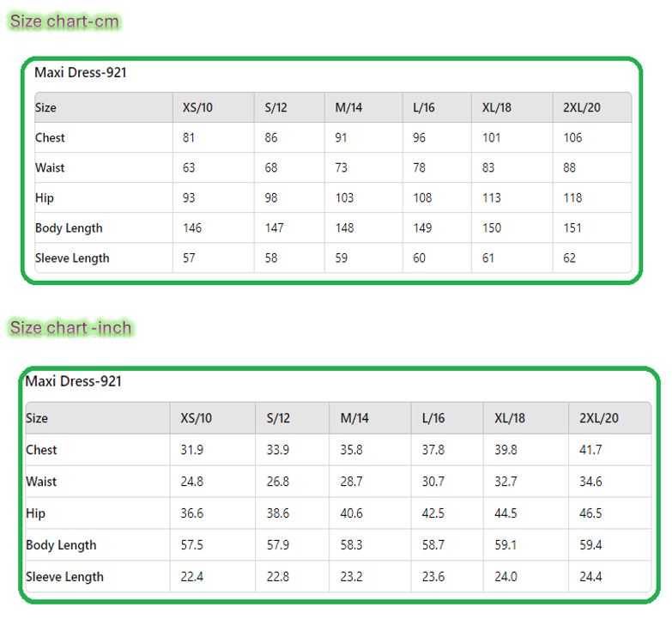Select the Chest row label in cm table

50,137
